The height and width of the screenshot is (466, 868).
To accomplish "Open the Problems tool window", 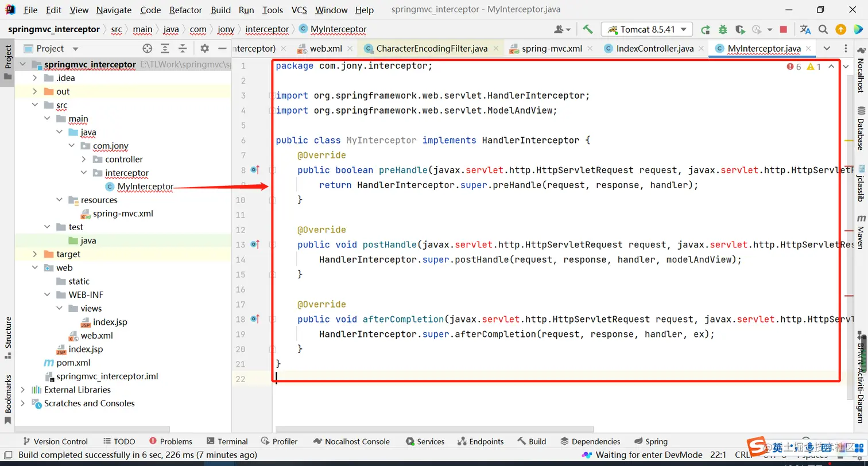I will 170,441.
